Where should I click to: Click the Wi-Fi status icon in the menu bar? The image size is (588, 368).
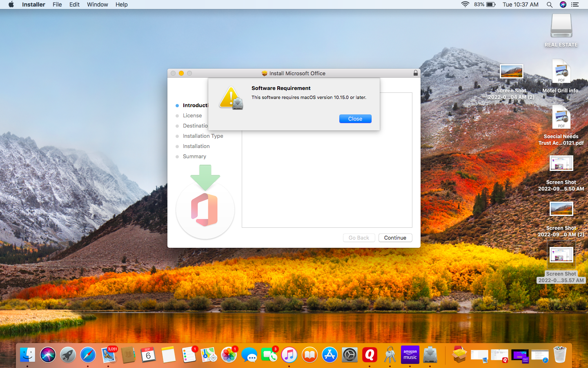pos(465,4)
